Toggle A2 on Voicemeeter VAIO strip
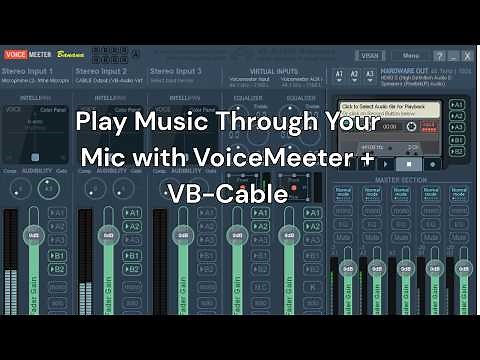Viewport: 480px width, 360px height. pos(260,227)
